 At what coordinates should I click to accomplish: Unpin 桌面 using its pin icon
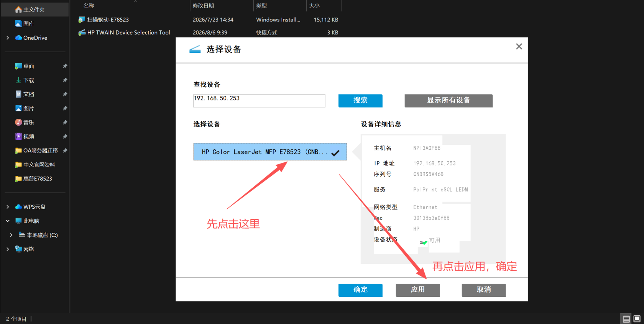(65, 66)
